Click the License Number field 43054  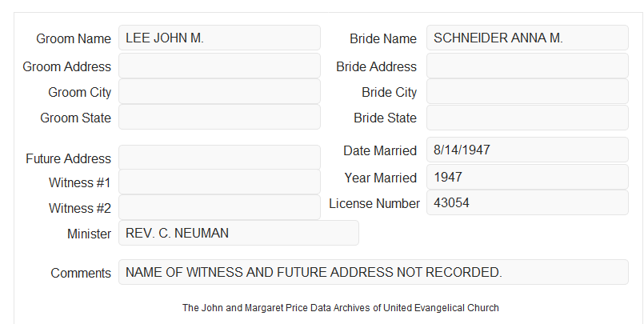(x=527, y=202)
